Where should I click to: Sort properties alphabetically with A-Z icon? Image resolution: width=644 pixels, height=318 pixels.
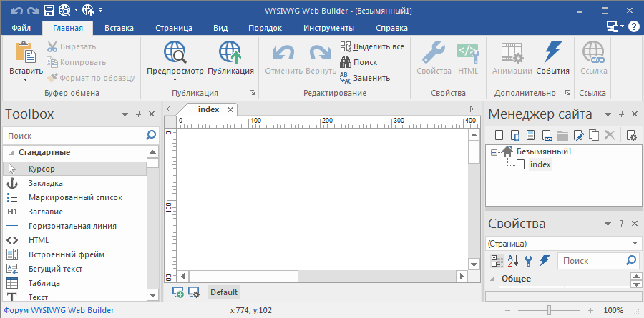[512, 261]
